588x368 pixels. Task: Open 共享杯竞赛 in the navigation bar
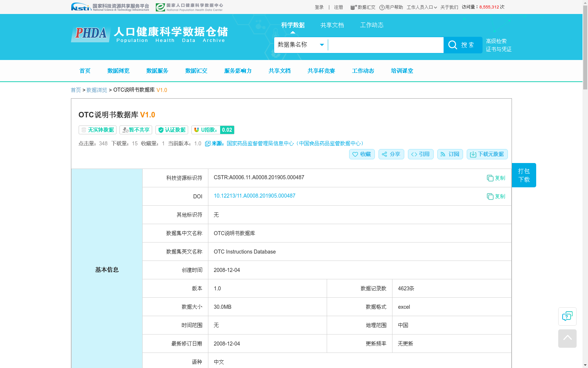[321, 71]
